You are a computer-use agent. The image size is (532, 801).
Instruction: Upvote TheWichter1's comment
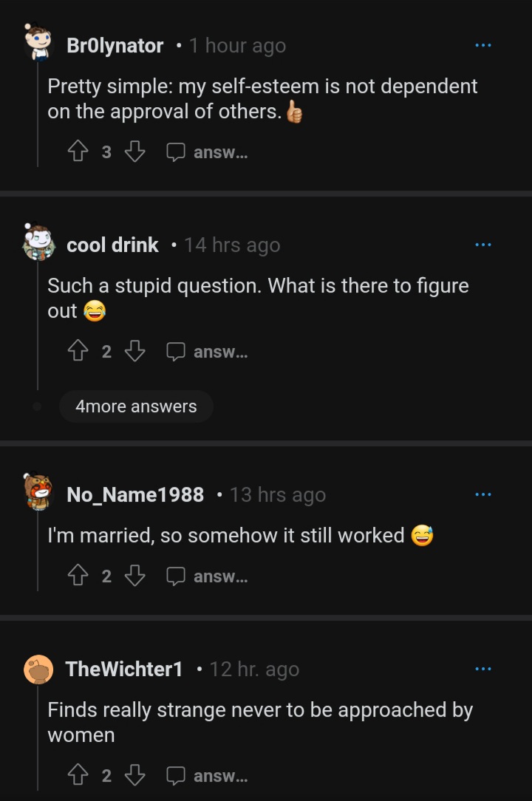tap(78, 774)
